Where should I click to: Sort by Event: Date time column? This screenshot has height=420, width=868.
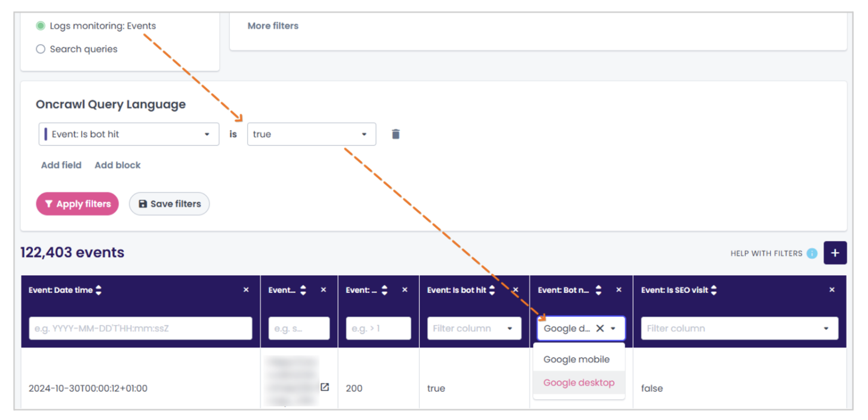click(x=99, y=290)
